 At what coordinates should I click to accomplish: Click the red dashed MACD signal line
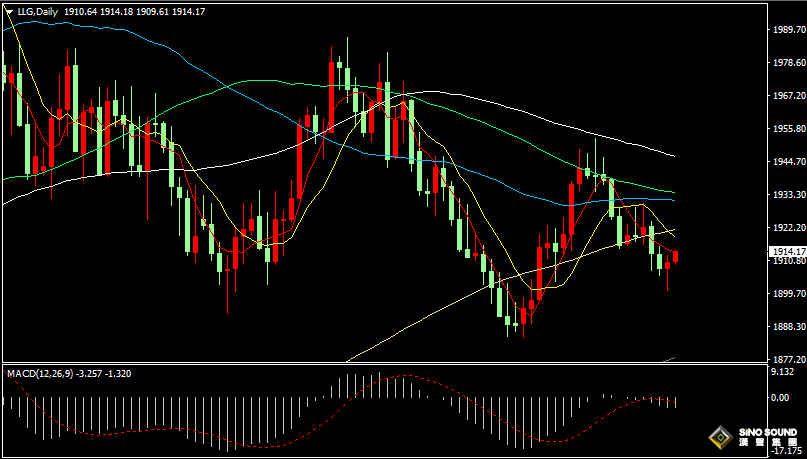(400, 378)
